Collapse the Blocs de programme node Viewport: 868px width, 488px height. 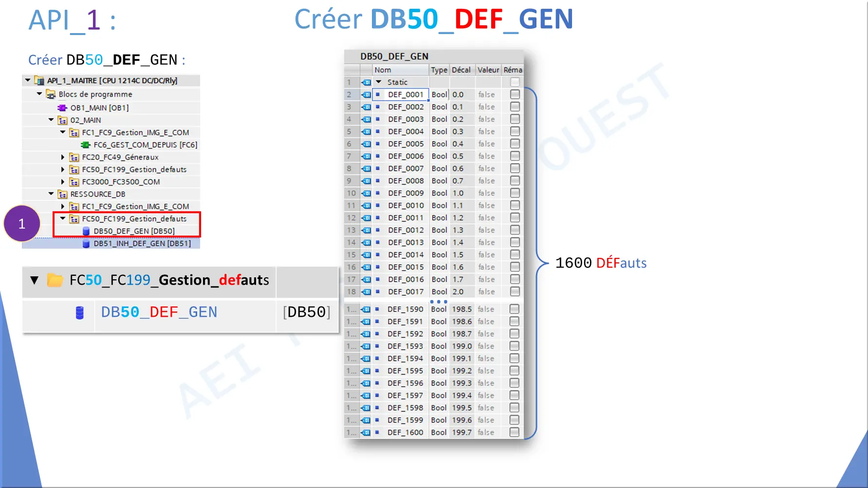39,93
